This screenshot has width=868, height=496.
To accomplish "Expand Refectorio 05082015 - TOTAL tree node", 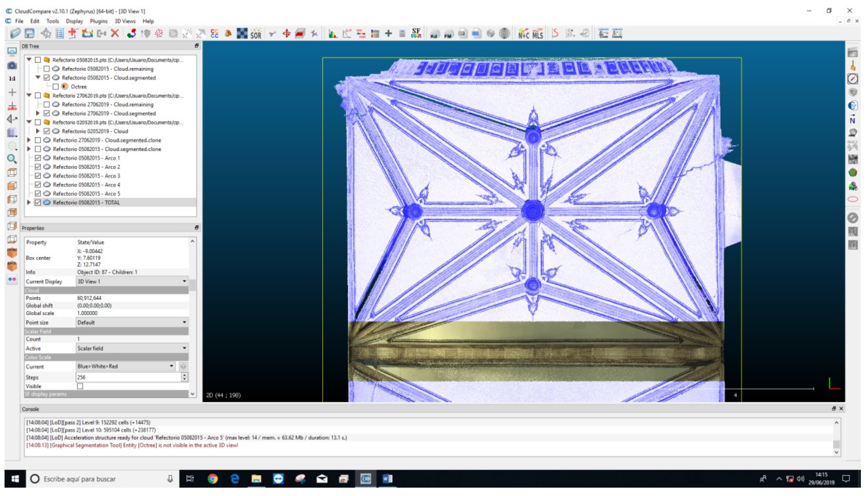I will tap(29, 202).
